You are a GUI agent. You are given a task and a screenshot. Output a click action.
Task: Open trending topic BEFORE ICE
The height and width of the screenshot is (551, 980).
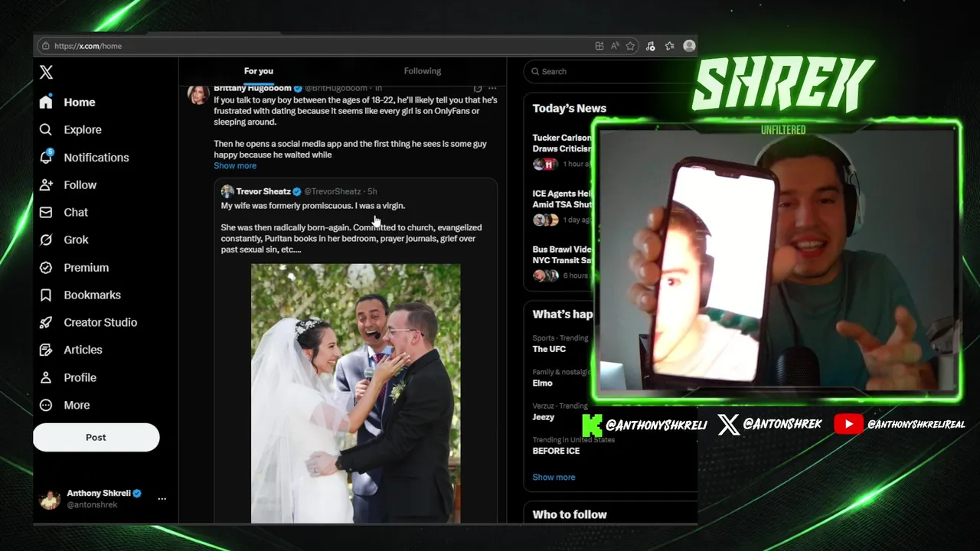coord(556,451)
